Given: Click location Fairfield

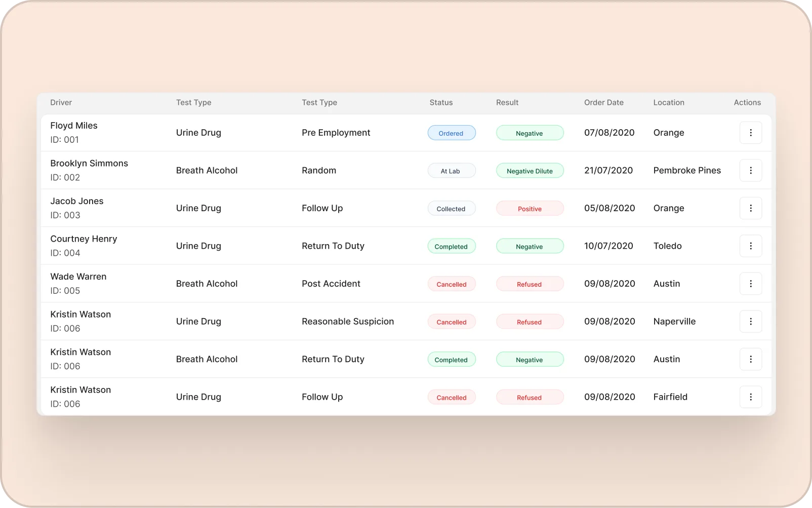Looking at the screenshot, I should [670, 397].
